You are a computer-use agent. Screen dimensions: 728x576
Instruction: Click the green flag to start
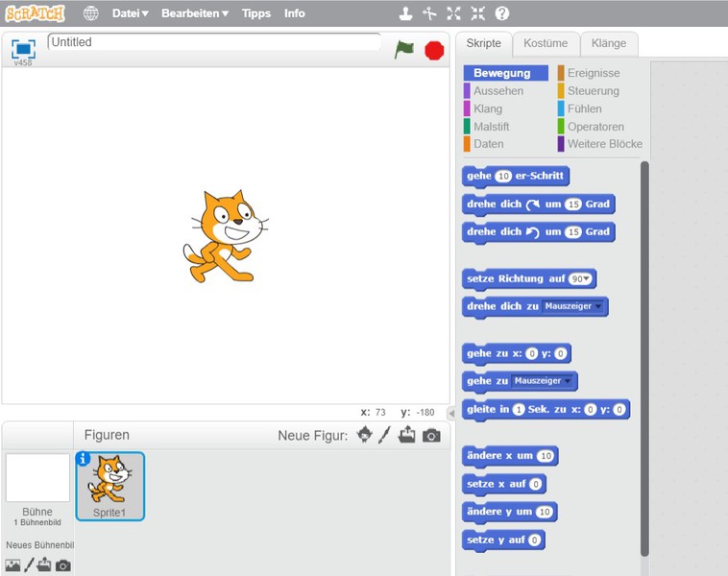404,50
